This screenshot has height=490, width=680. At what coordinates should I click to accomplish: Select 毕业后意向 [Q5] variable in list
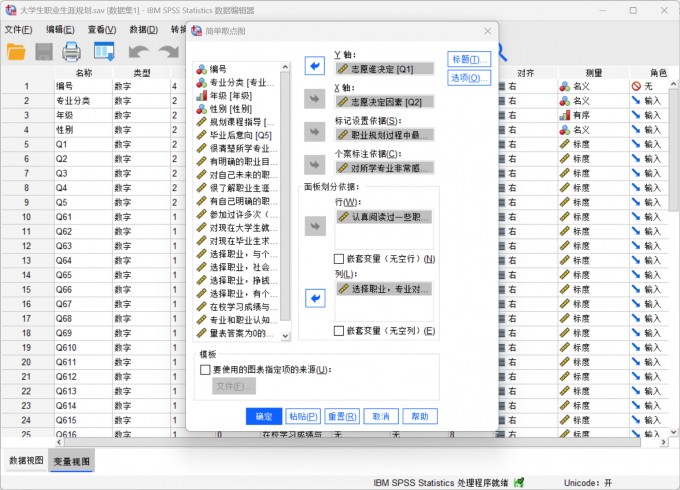[238, 135]
